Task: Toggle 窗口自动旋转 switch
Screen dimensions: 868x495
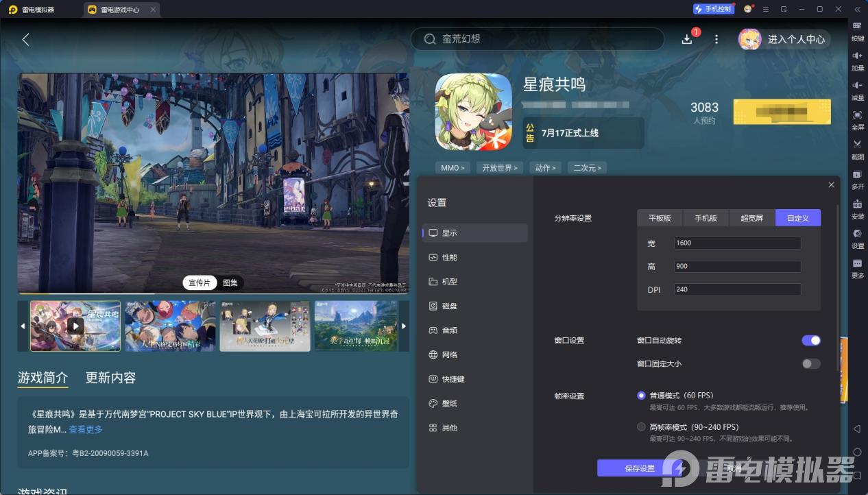Action: pos(811,340)
